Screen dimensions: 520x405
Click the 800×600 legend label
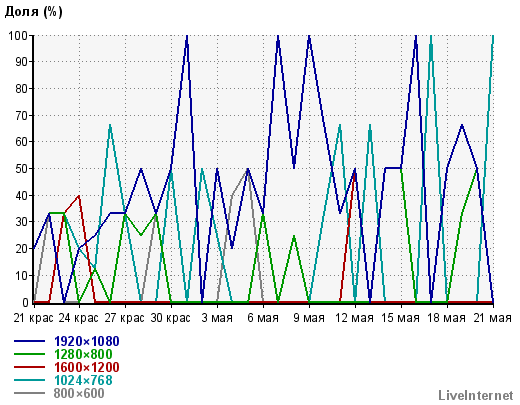79,393
